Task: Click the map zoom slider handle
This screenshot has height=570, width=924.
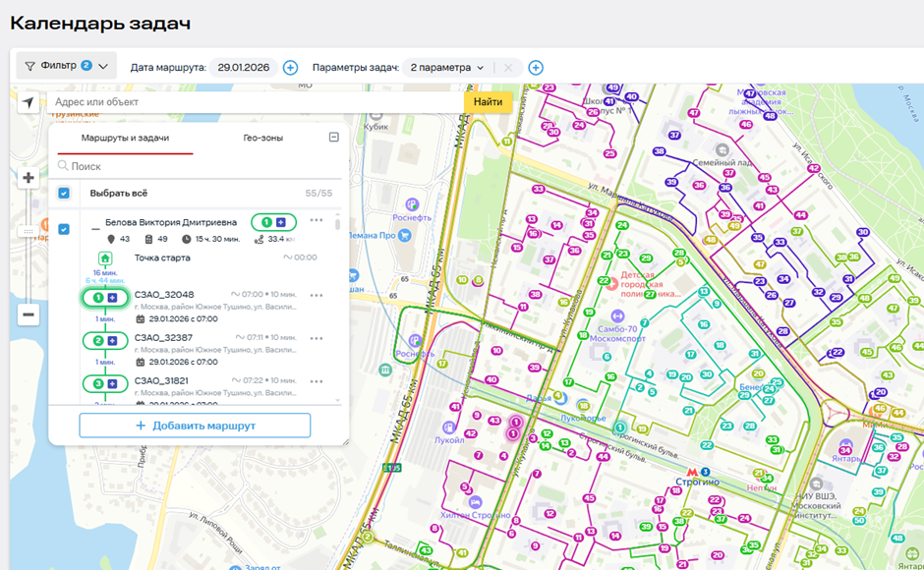Action: tap(29, 231)
